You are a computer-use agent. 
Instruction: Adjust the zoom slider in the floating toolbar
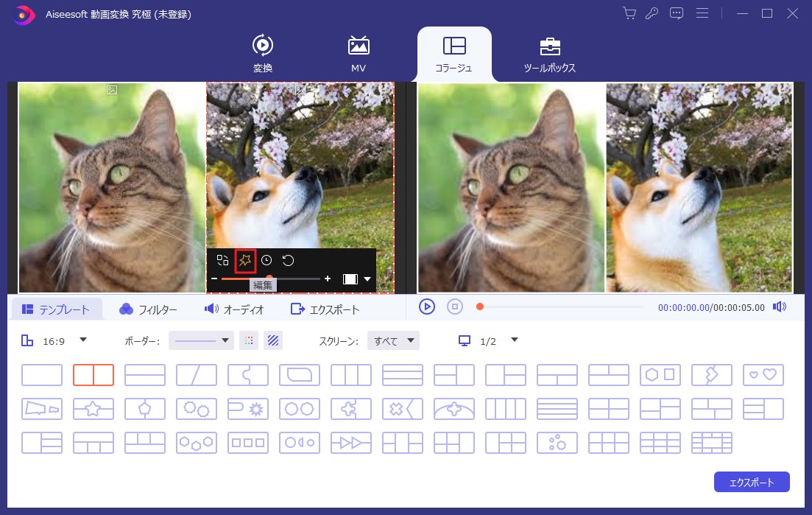point(270,278)
